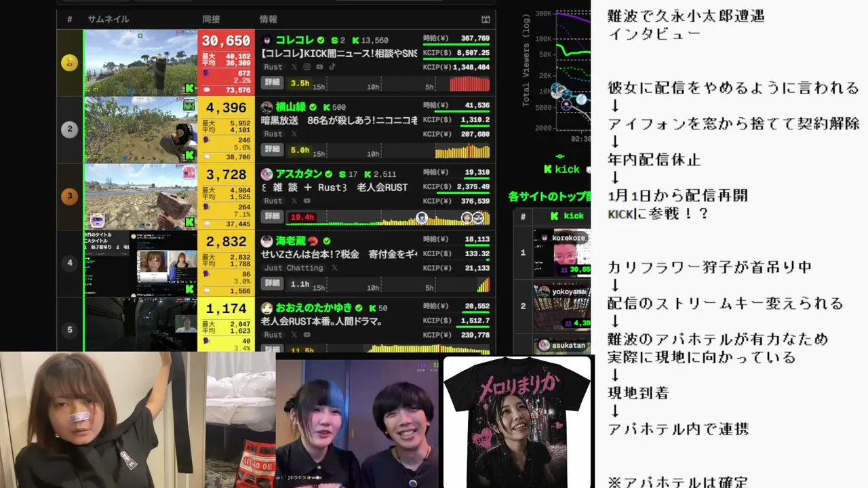Open the X link for 横山緑
Image resolution: width=868 pixels, height=488 pixels.
[294, 134]
